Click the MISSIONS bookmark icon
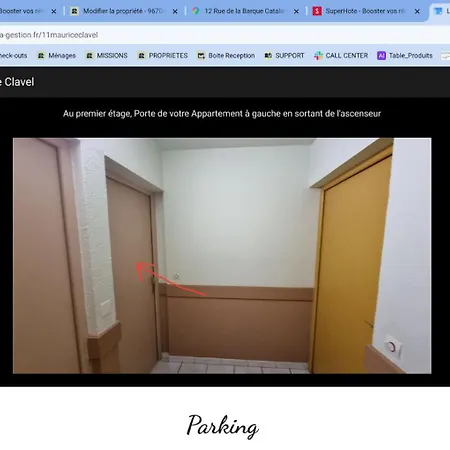This screenshot has width=450, height=450. coord(89,56)
